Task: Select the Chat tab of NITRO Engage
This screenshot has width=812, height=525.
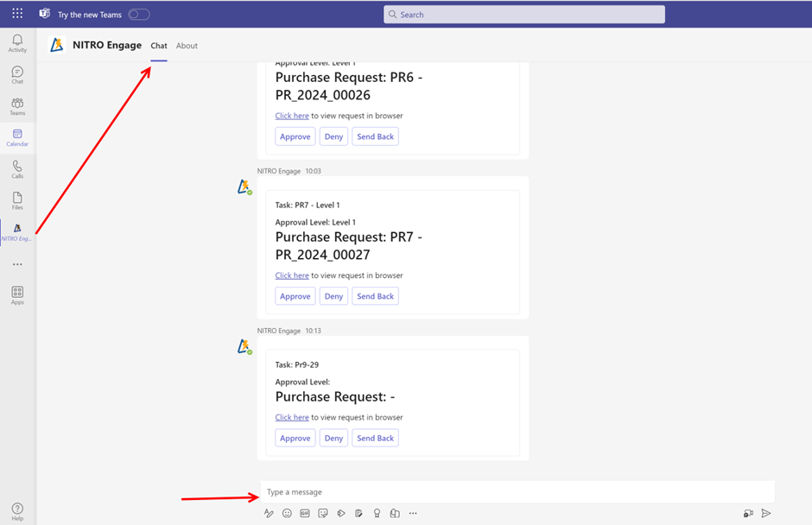Action: pyautogui.click(x=159, y=46)
